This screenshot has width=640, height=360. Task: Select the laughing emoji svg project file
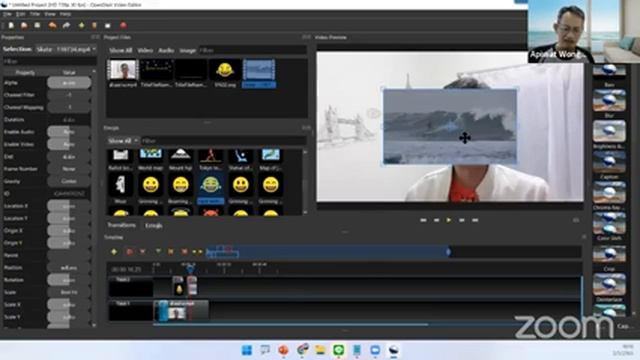point(224,73)
